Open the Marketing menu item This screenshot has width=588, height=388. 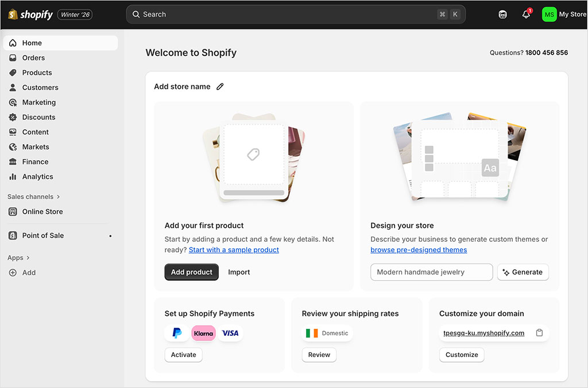(38, 102)
